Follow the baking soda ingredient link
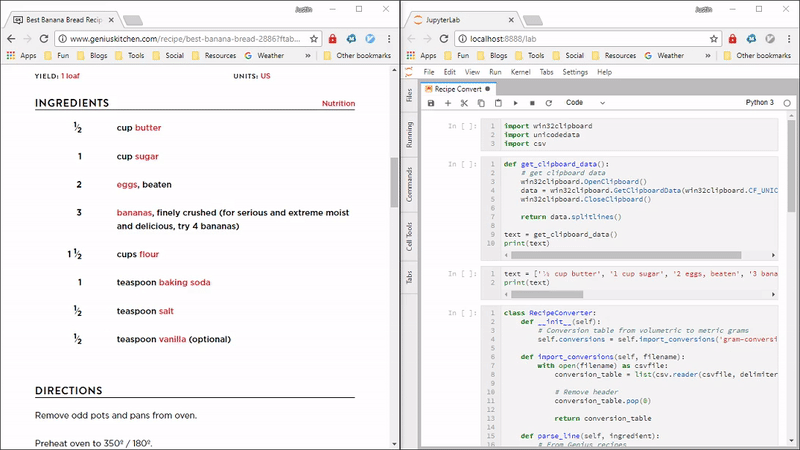This screenshot has height=450, width=800. pos(187,283)
